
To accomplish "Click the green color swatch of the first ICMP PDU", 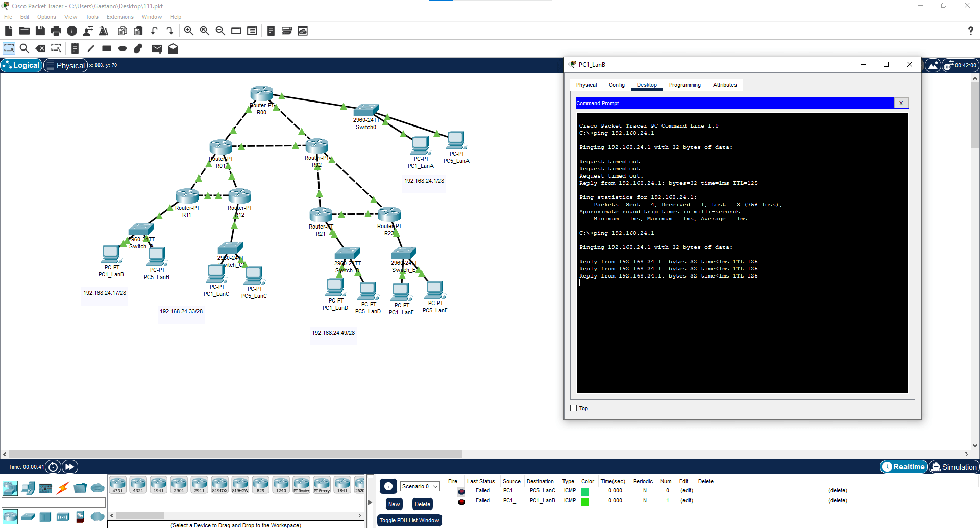I will click(x=584, y=490).
